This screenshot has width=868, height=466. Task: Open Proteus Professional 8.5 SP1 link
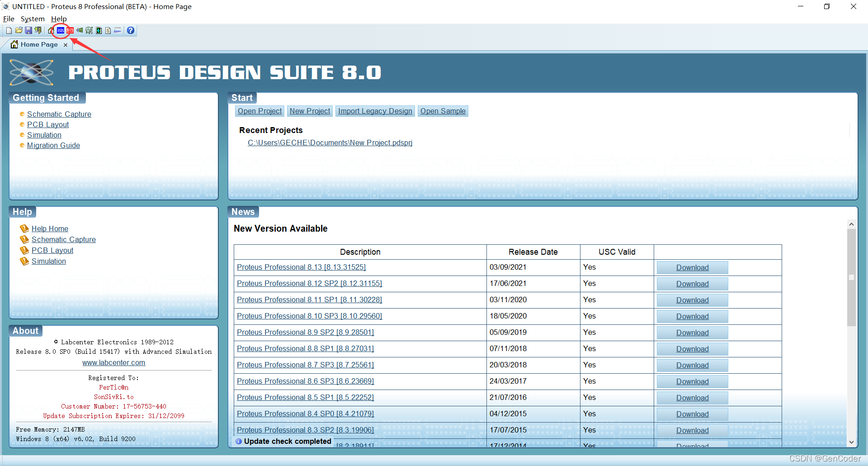tap(306, 397)
